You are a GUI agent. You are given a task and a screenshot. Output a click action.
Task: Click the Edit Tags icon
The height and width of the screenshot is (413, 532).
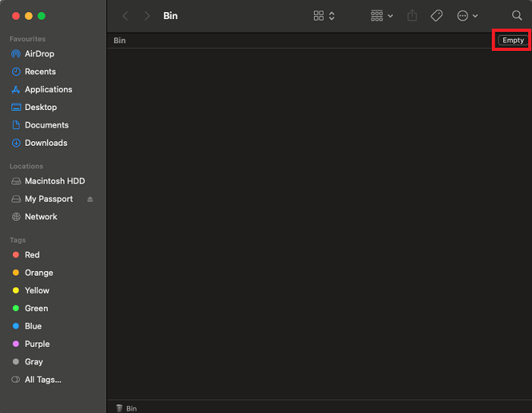(436, 15)
